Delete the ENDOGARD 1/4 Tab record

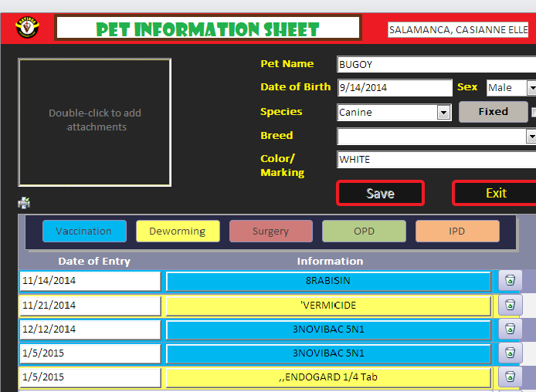511,377
